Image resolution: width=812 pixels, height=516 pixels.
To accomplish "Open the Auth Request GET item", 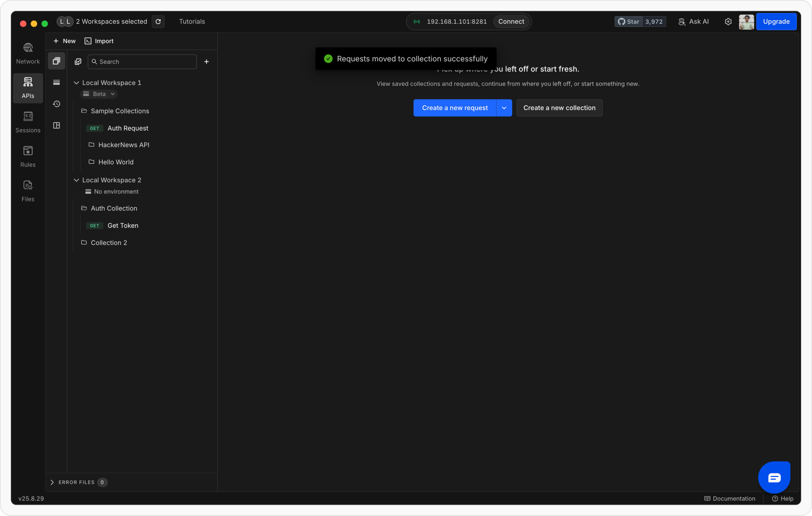I will coord(128,128).
